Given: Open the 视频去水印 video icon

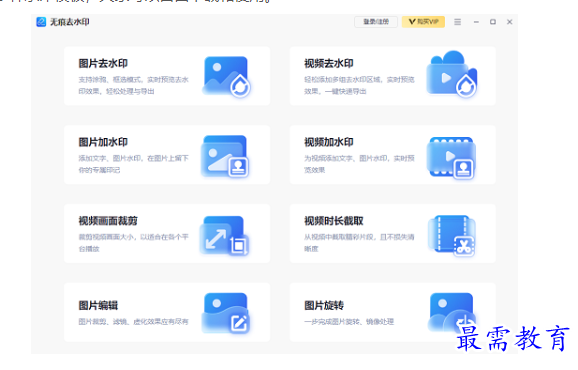Looking at the screenshot, I should [x=452, y=74].
